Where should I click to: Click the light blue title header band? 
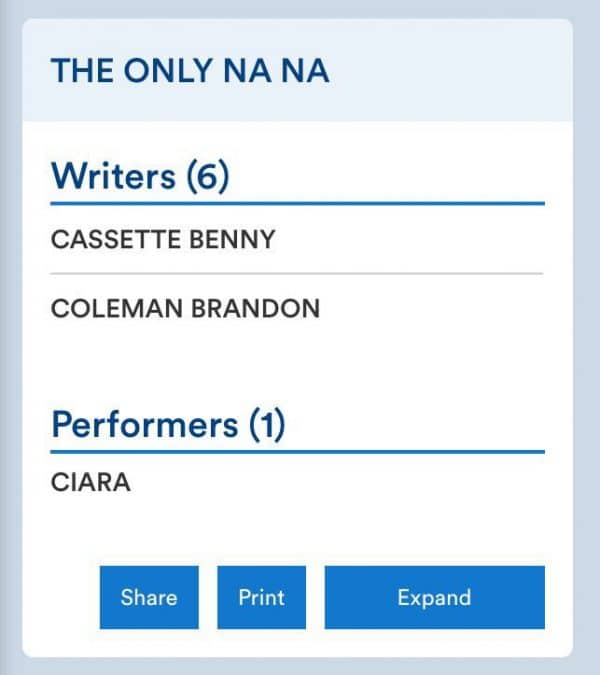click(x=450, y=72)
